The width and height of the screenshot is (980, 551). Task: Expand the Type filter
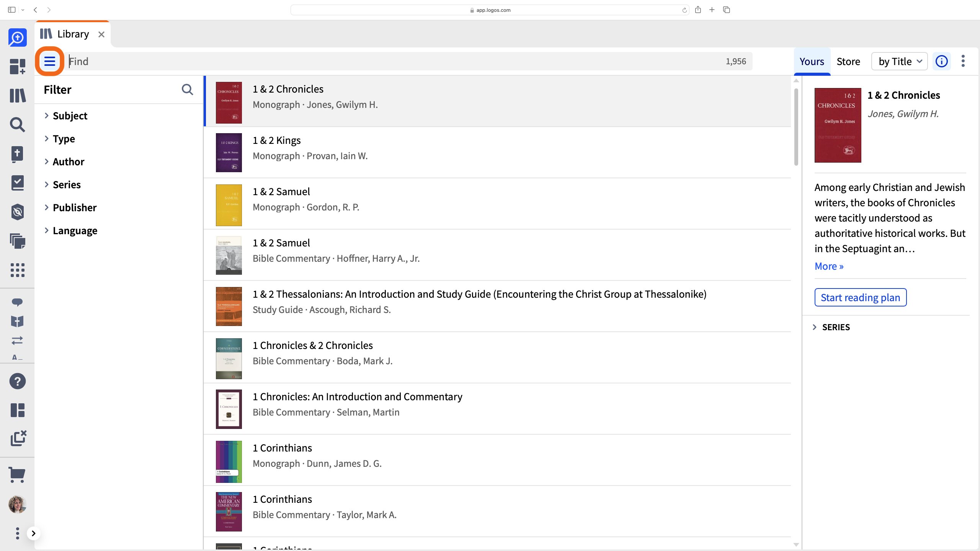click(59, 139)
